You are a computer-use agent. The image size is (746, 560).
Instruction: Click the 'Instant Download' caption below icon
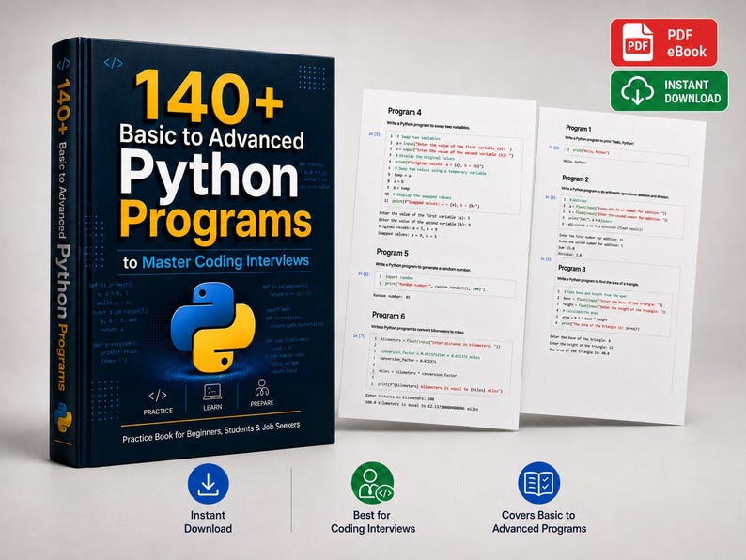(208, 521)
